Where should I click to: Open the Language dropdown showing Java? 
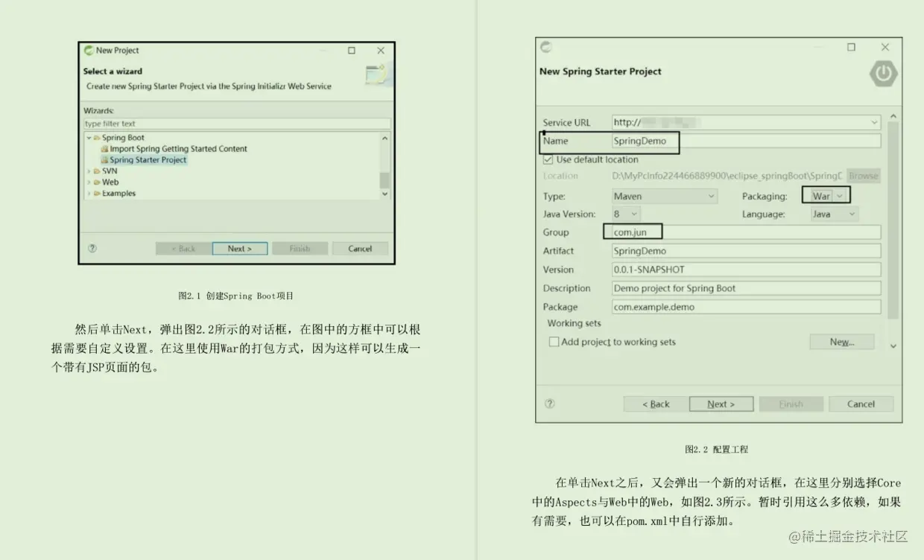pyautogui.click(x=835, y=214)
